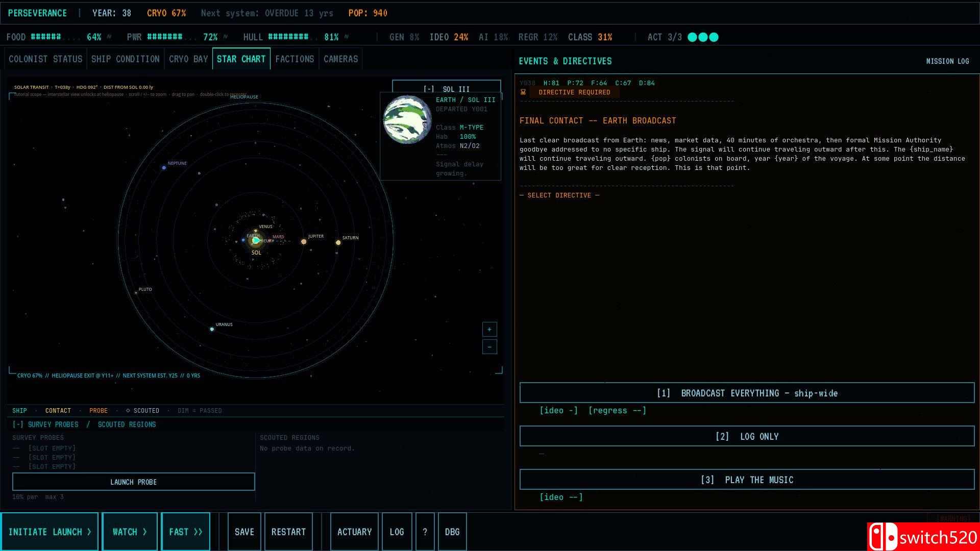Click the 'DIM = PASSED' legend entry
This screenshot has height=551, width=980.
[200, 411]
